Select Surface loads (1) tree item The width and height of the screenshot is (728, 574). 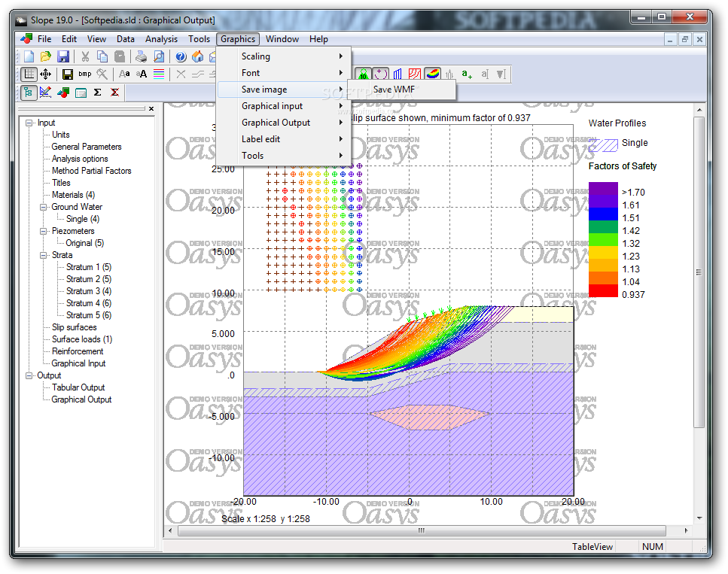(x=82, y=340)
